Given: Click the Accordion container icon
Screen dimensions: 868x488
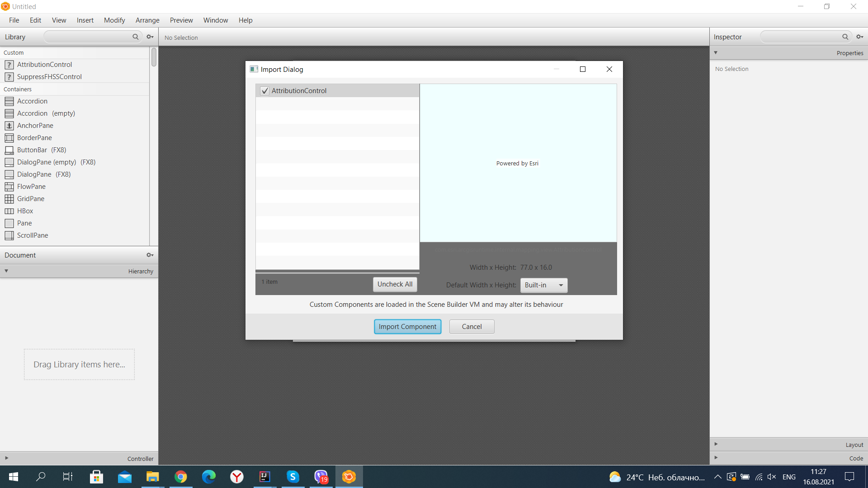Looking at the screenshot, I should [x=9, y=101].
